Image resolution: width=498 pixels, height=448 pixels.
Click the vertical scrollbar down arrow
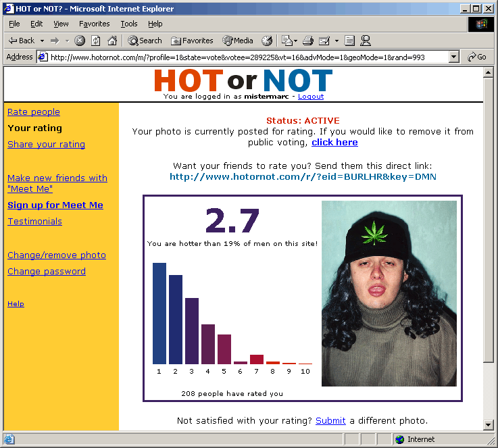[488, 424]
